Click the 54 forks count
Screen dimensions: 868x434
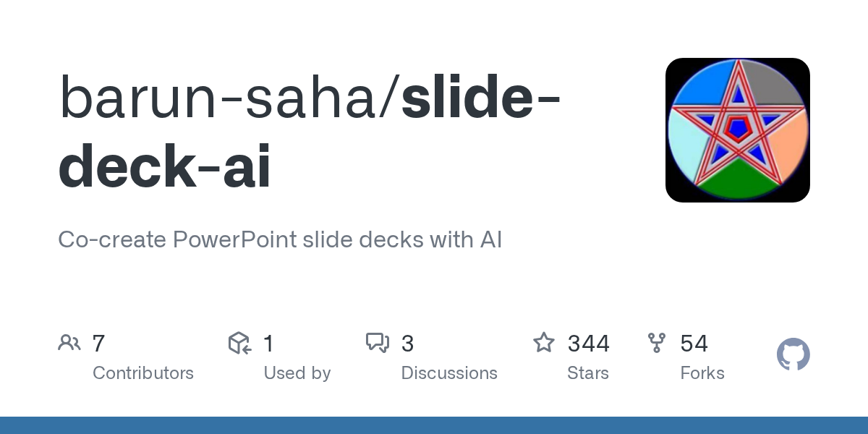click(x=694, y=344)
